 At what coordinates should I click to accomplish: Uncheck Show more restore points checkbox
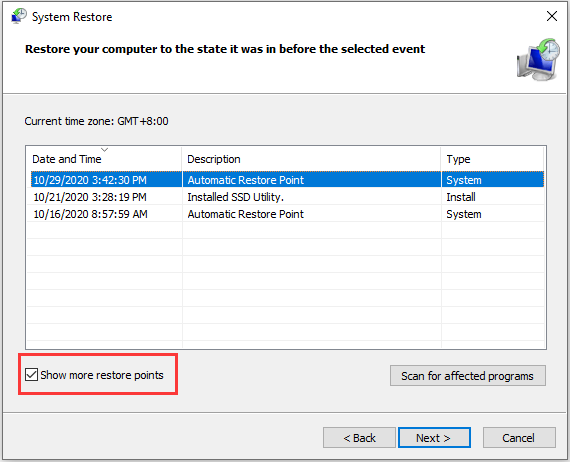[x=32, y=374]
